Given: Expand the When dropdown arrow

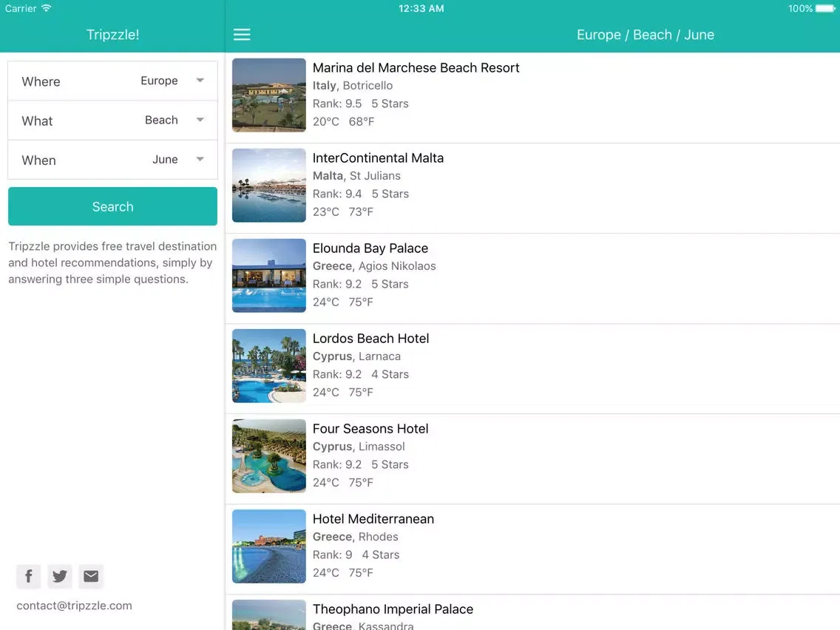Looking at the screenshot, I should click(x=200, y=159).
